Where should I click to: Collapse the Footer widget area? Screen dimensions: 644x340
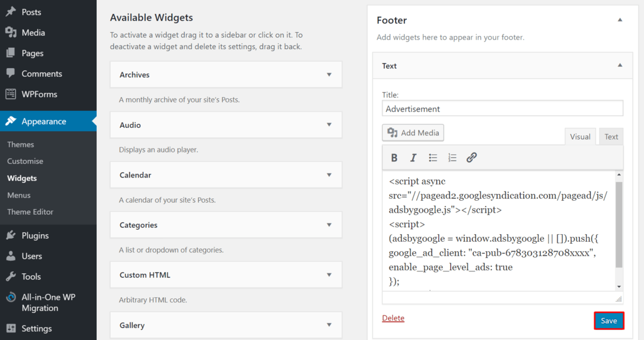[619, 20]
